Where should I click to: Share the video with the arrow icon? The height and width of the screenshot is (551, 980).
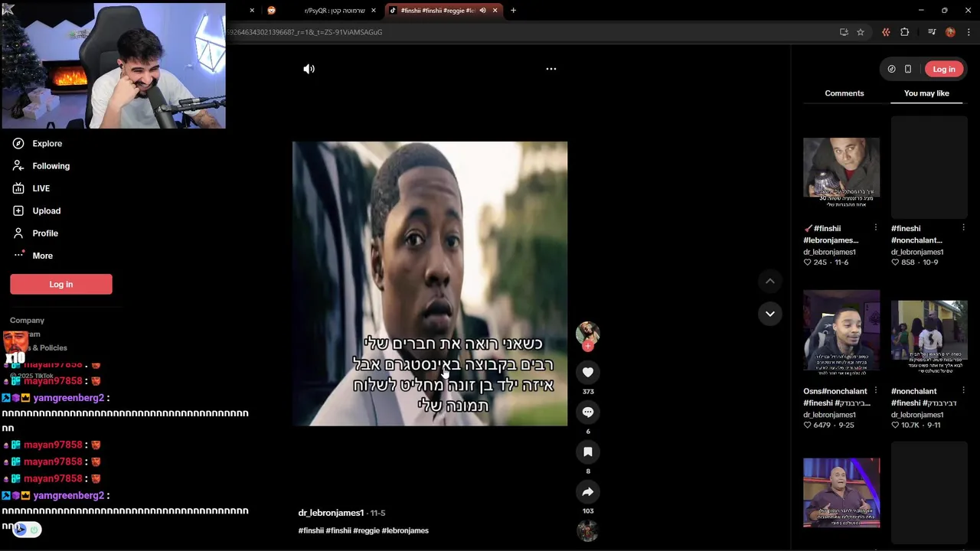click(588, 491)
